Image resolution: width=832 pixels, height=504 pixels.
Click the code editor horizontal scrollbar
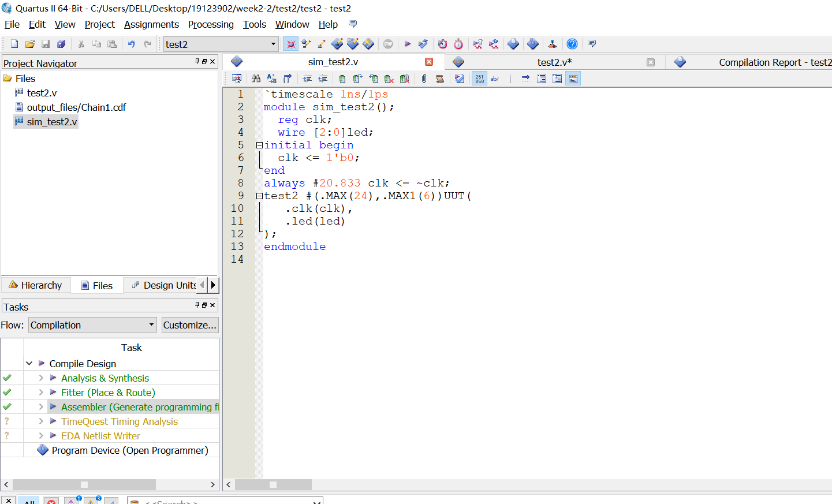(x=273, y=484)
